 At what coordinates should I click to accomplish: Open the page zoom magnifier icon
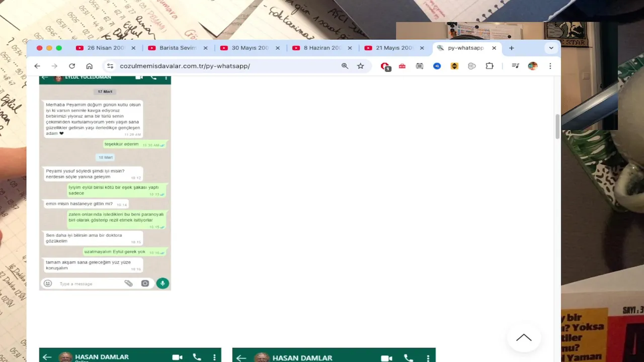pyautogui.click(x=345, y=66)
